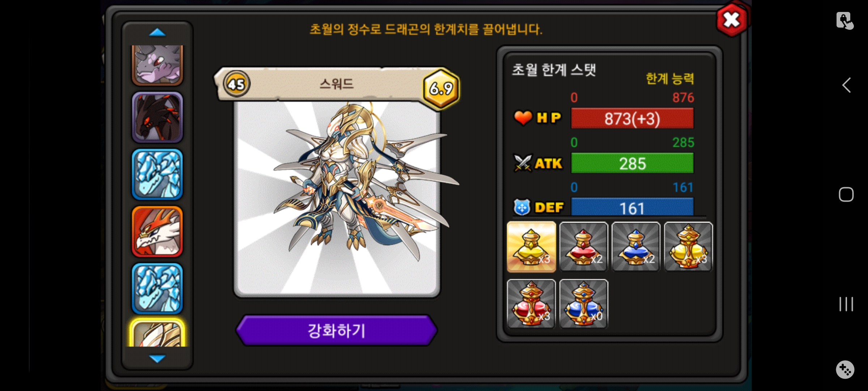The width and height of the screenshot is (868, 391).
Task: Select the small blue essence potion x2
Action: 636,247
